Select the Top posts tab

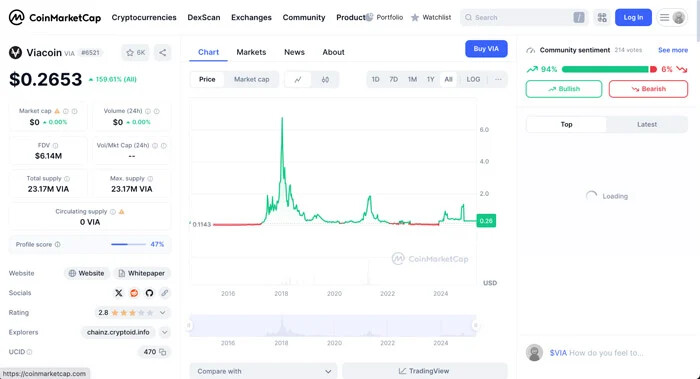(566, 125)
